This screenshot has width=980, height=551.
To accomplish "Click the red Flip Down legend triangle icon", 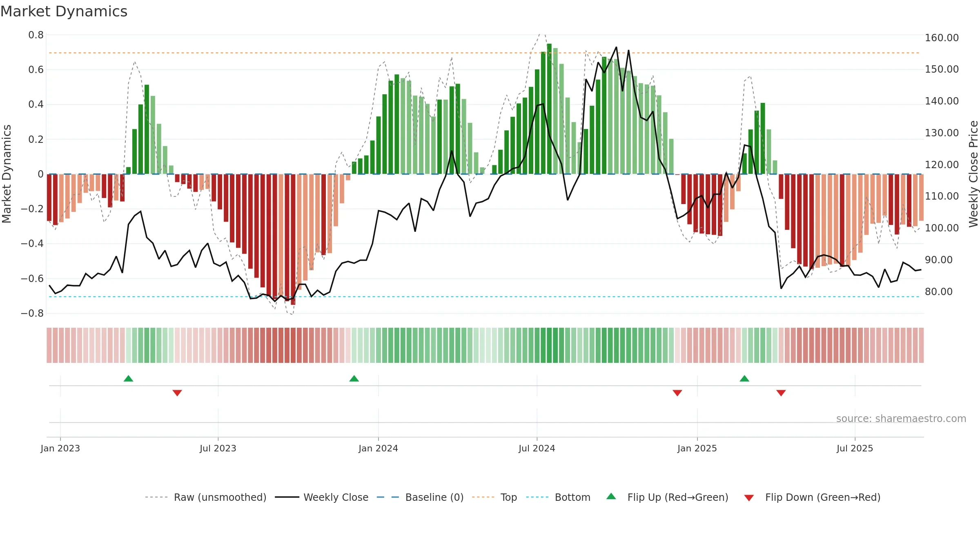I will click(x=749, y=498).
